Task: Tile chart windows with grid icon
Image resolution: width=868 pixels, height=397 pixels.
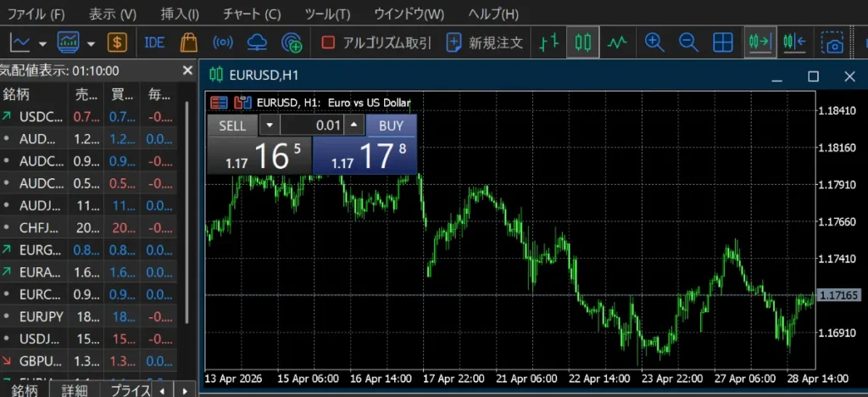Action: point(723,42)
